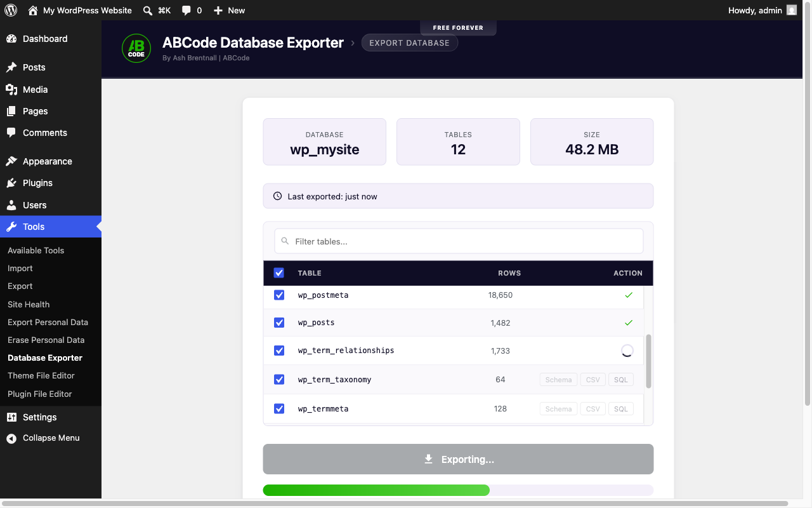
Task: Click the ACTION column header
Action: click(628, 273)
